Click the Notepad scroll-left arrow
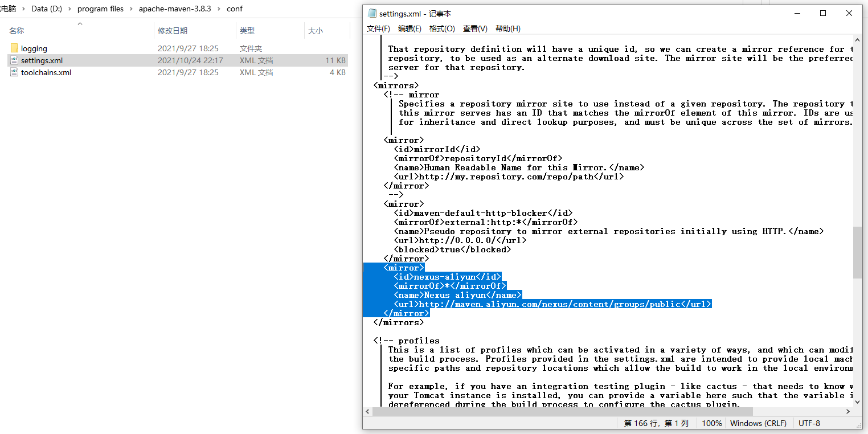This screenshot has width=868, height=434. (367, 411)
